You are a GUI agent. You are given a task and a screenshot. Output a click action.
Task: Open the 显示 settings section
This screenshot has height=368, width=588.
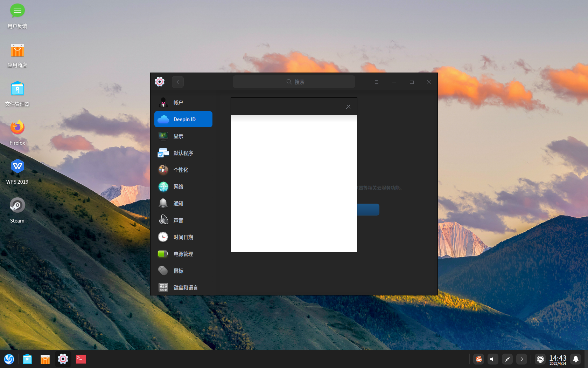pos(183,136)
